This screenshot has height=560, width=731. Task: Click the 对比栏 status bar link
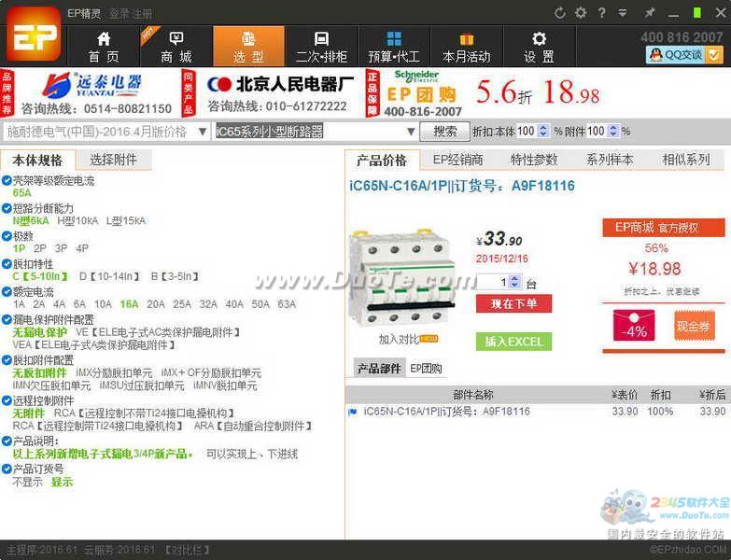(x=188, y=551)
